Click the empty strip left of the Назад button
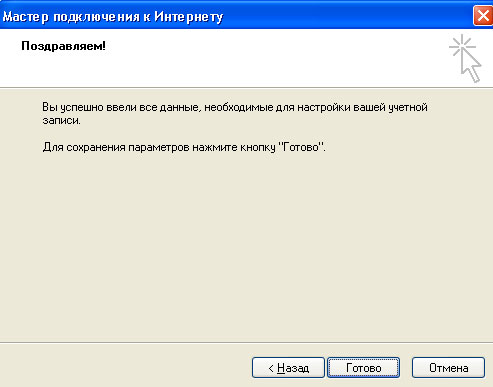 click(125, 368)
